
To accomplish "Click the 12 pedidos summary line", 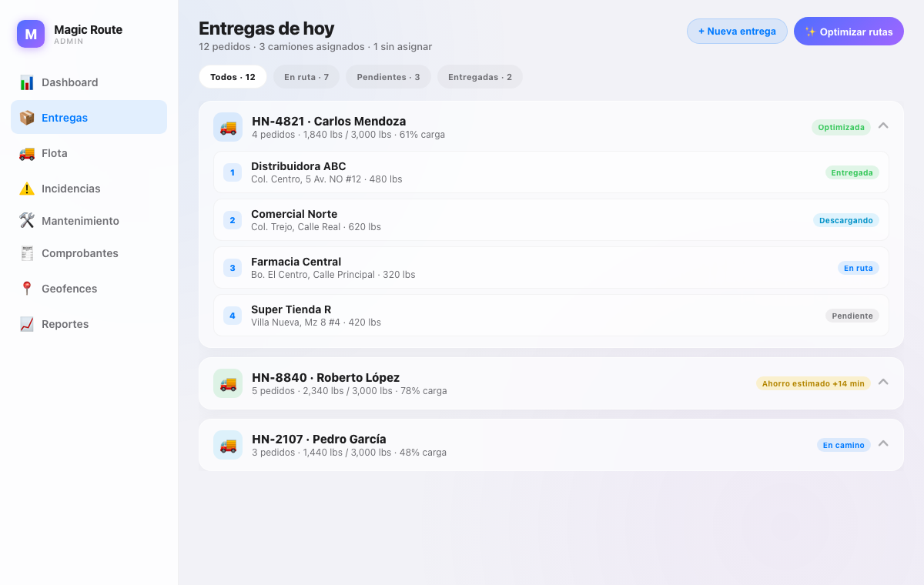I will tap(315, 47).
